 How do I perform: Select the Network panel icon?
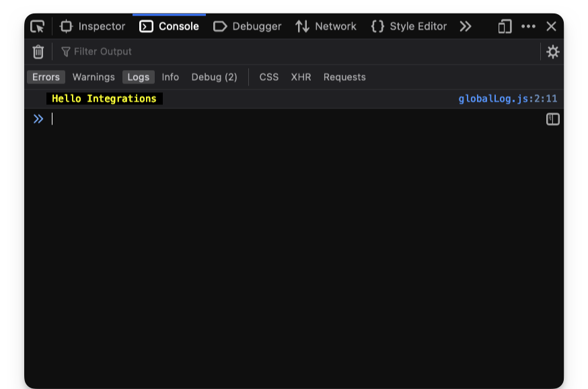click(300, 26)
